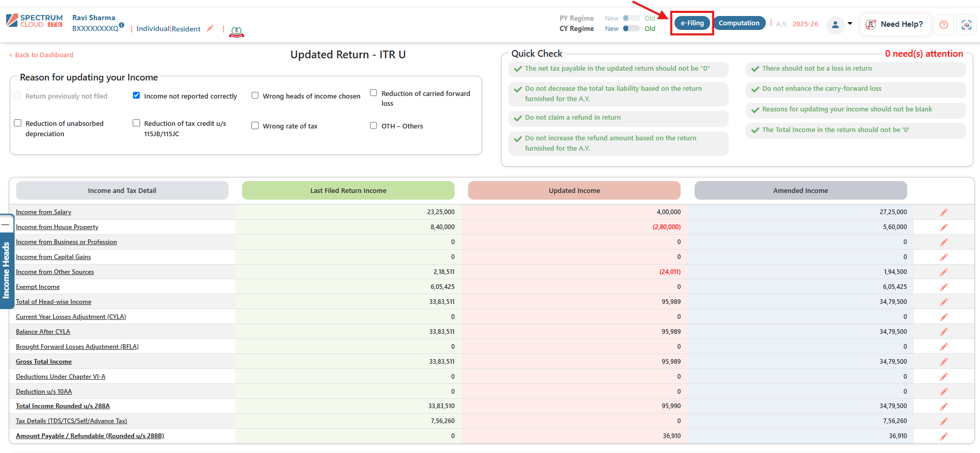980x453 pixels.
Task: Edit Income from Salary row pencil
Action: tap(943, 213)
